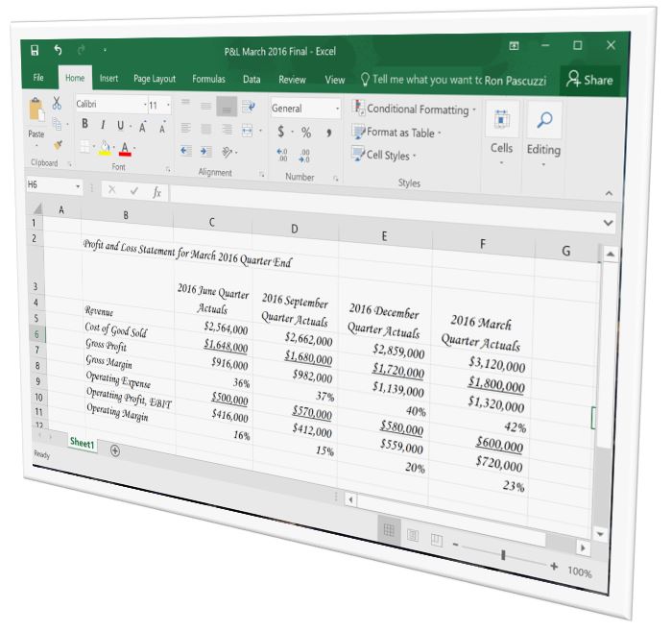Open the Formulas ribbon tab

point(208,79)
